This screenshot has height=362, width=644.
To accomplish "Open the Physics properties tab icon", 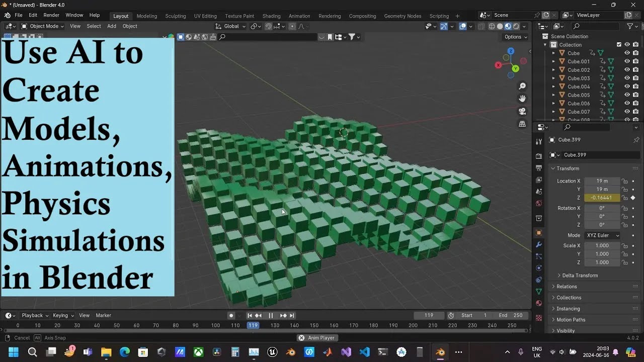I will coord(539,268).
